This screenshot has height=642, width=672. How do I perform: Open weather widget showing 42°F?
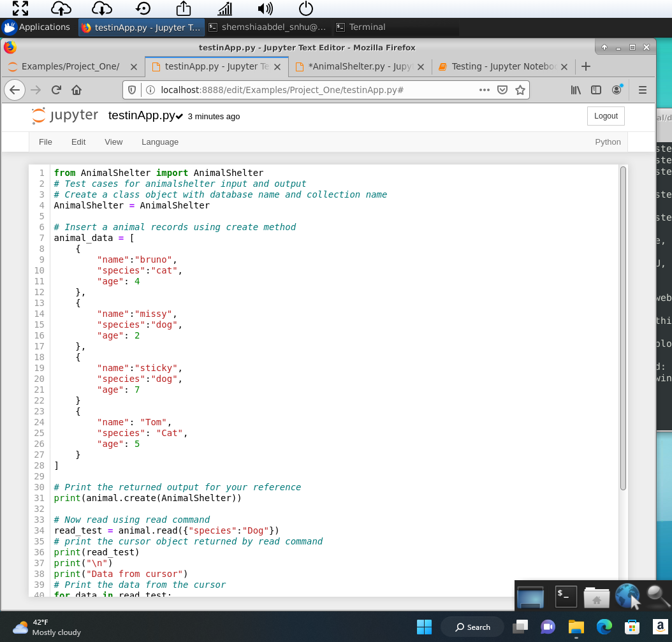pyautogui.click(x=47, y=627)
